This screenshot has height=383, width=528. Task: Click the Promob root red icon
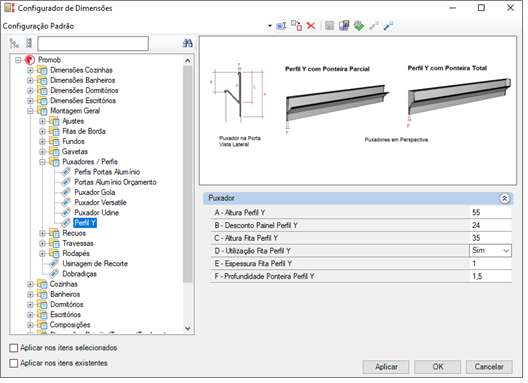pos(30,61)
